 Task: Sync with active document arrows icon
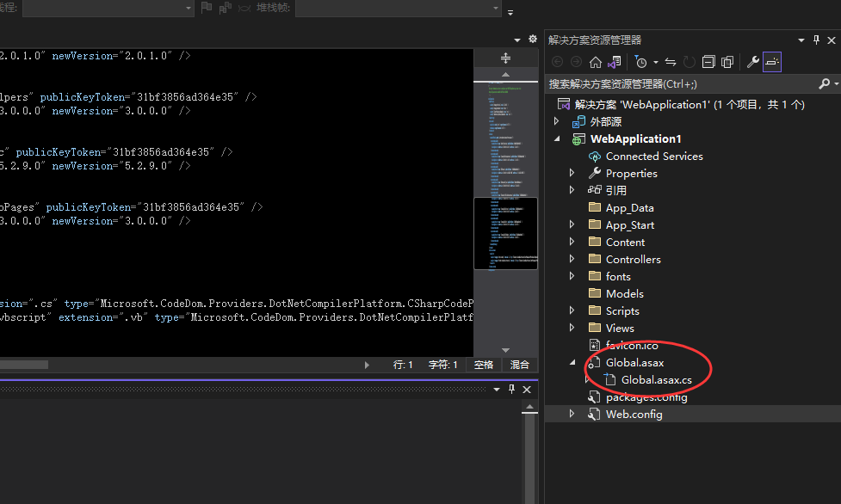pyautogui.click(x=671, y=62)
